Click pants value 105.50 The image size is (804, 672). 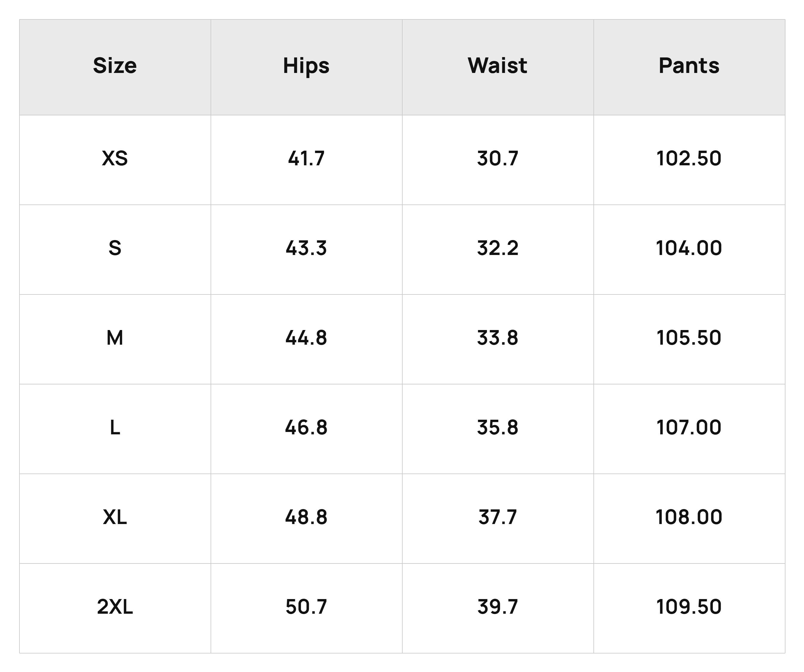tap(689, 337)
